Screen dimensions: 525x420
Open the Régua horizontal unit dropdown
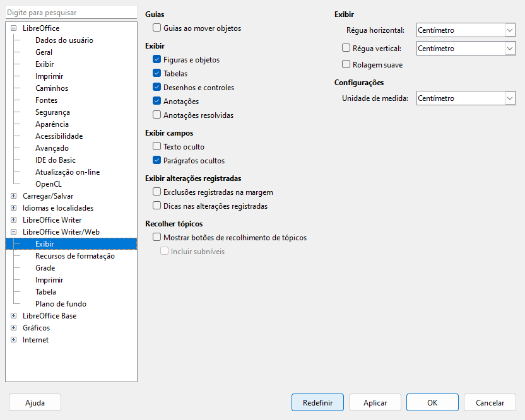coord(510,30)
